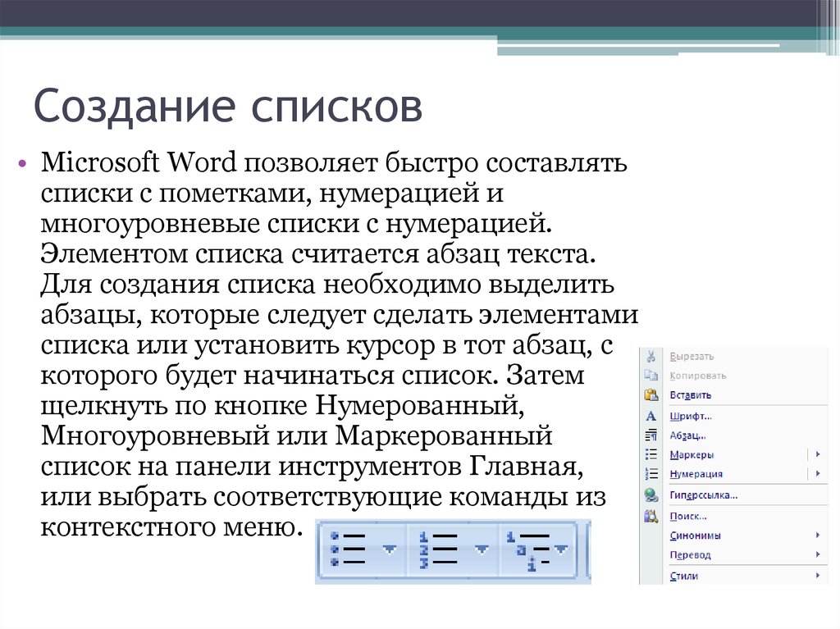Select Синонимы in the context menu
The width and height of the screenshot is (840, 629).
(x=695, y=536)
